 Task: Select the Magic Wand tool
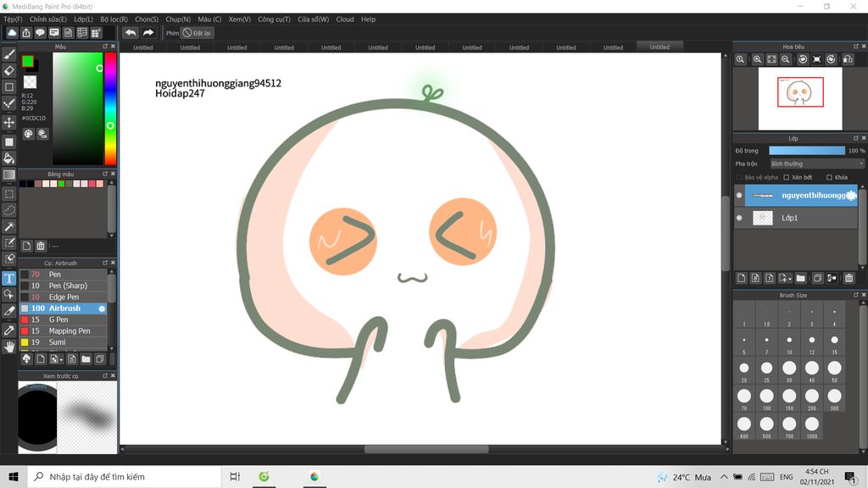click(8, 226)
